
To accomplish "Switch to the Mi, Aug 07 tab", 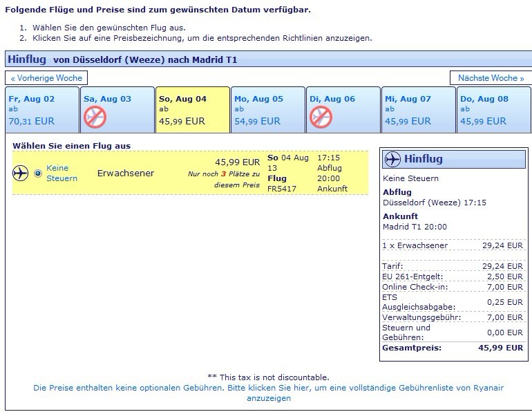I will point(419,110).
